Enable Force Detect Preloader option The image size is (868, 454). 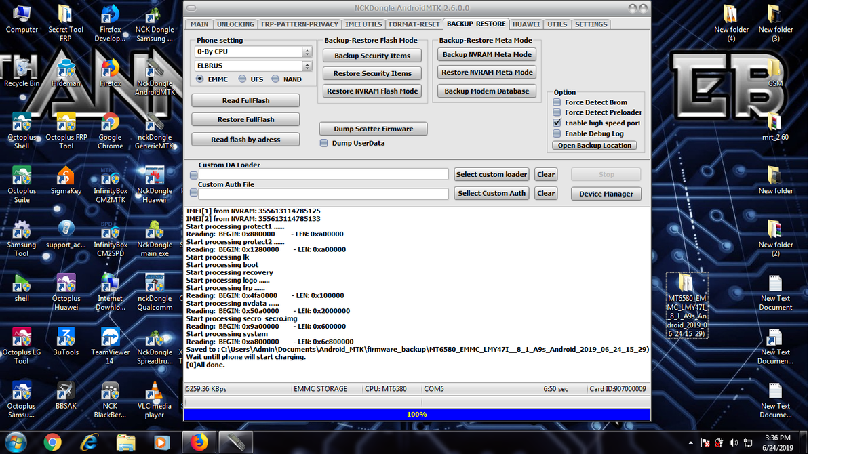coord(557,112)
